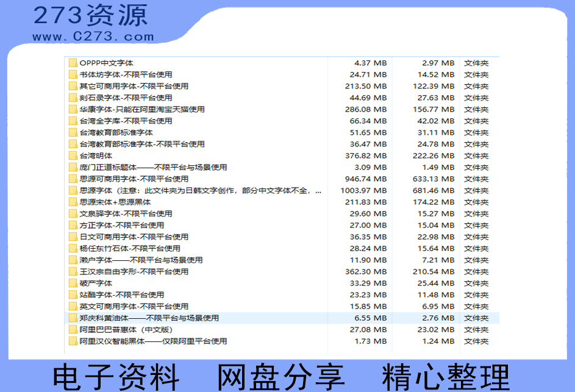Click the folder icon beside 英文可商用字体-不限平台使用
The image size is (575, 392).
pos(73,306)
